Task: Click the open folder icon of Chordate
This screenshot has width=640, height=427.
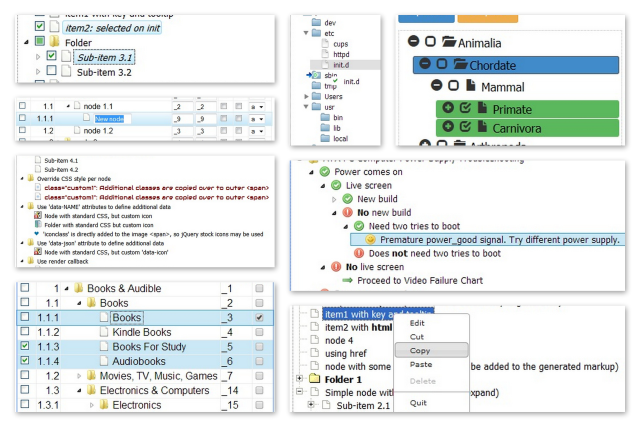Action: click(460, 64)
